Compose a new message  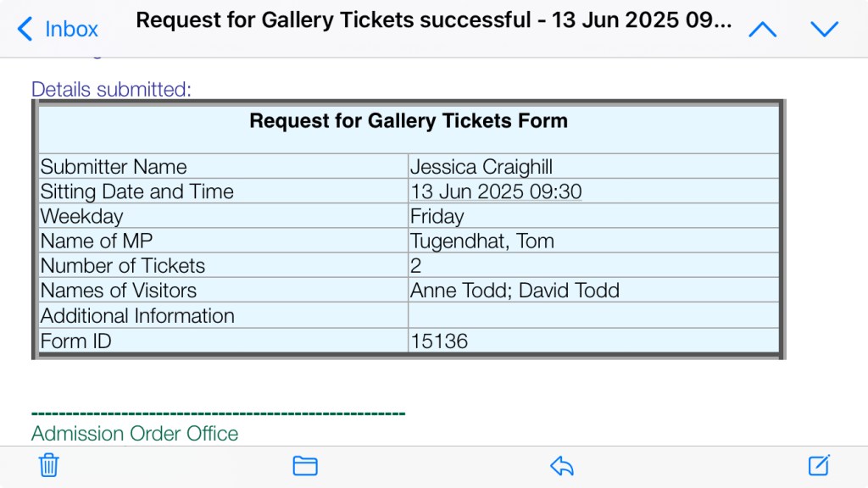click(818, 465)
